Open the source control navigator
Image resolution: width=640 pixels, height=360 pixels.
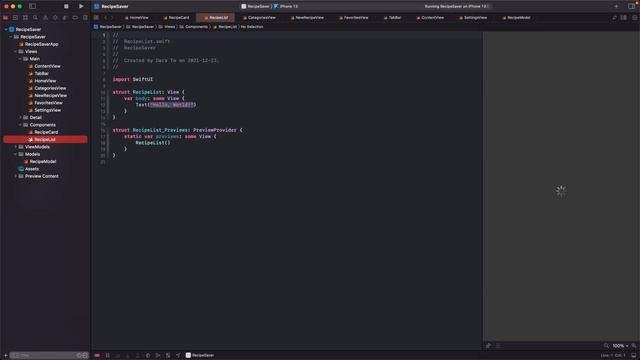tap(15, 18)
